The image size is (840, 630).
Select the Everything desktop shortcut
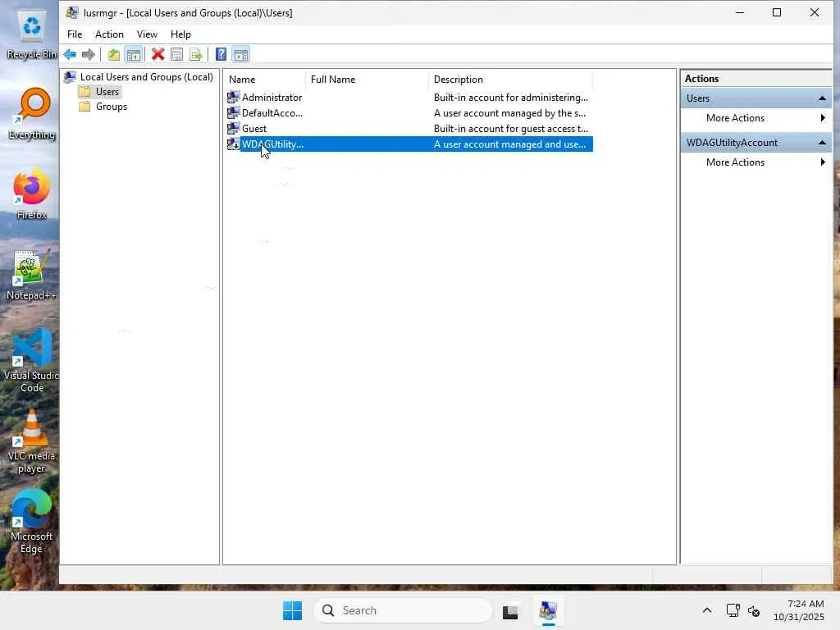click(x=32, y=115)
